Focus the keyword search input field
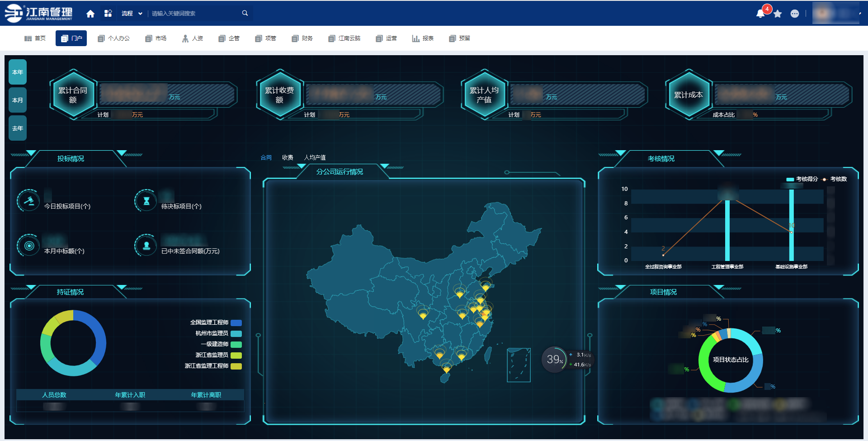 (194, 14)
